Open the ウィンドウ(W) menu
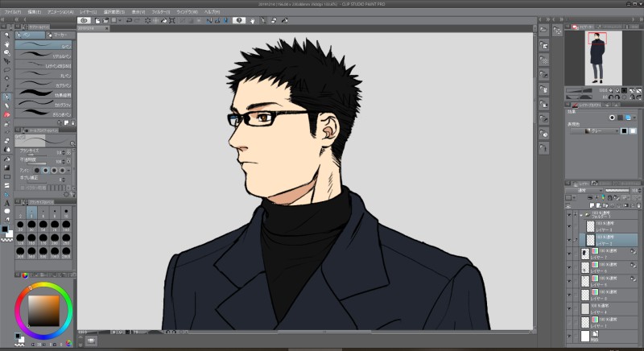Screen dimensions: 644x351 point(187,12)
